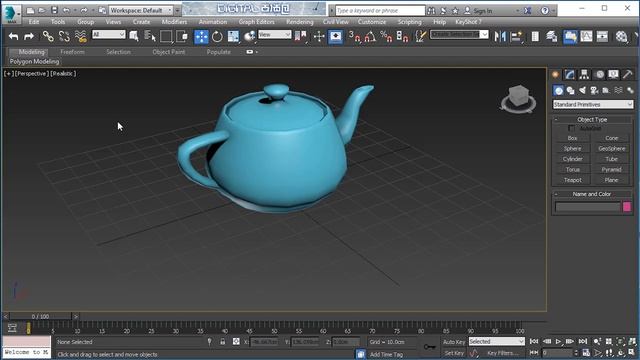The height and width of the screenshot is (360, 640).
Task: Open the Workspace: Default dropdown
Action: coord(141,10)
